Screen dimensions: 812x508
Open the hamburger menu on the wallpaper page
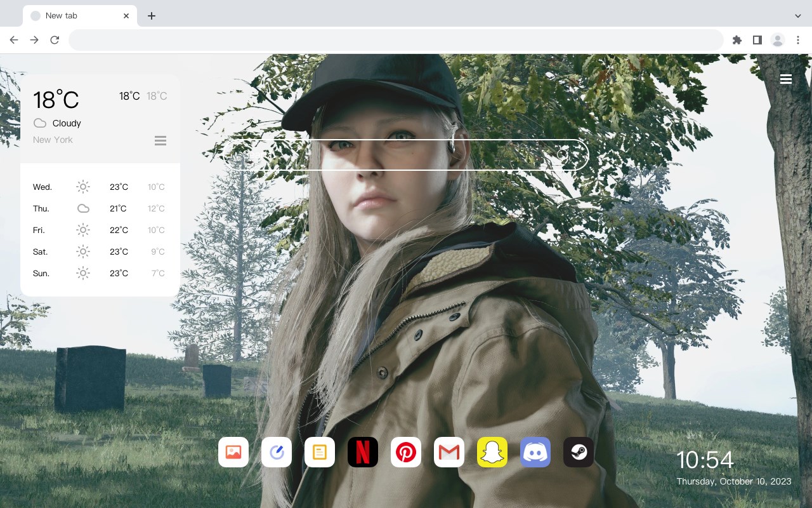pyautogui.click(x=786, y=79)
